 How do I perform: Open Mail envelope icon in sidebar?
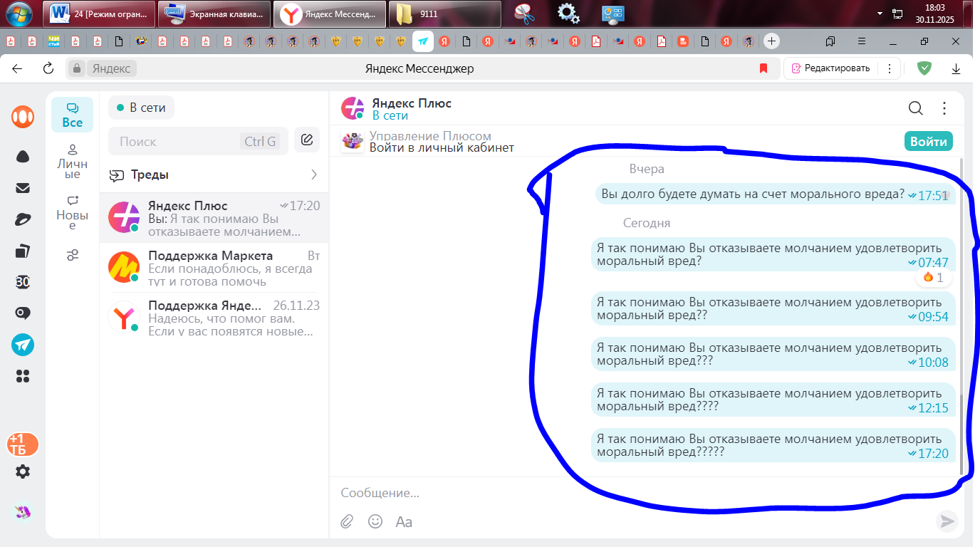click(x=23, y=188)
